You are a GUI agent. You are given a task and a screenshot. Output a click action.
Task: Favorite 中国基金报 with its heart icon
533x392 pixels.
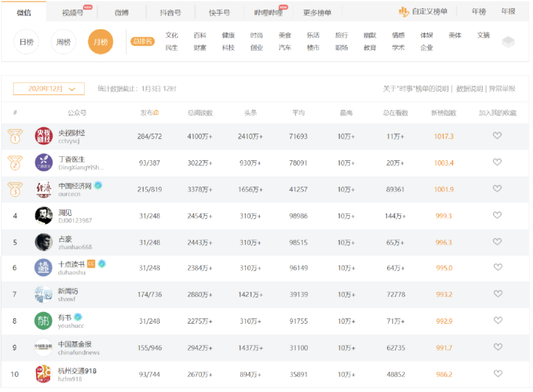pyautogui.click(x=498, y=347)
